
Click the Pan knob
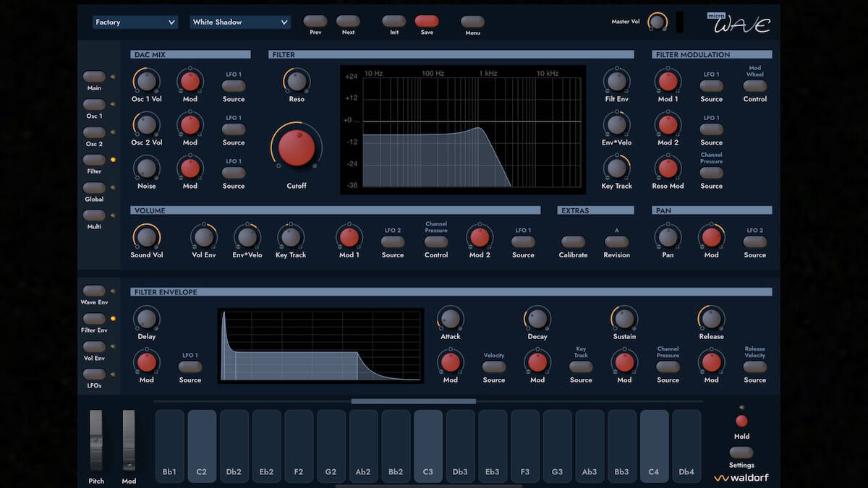(668, 236)
